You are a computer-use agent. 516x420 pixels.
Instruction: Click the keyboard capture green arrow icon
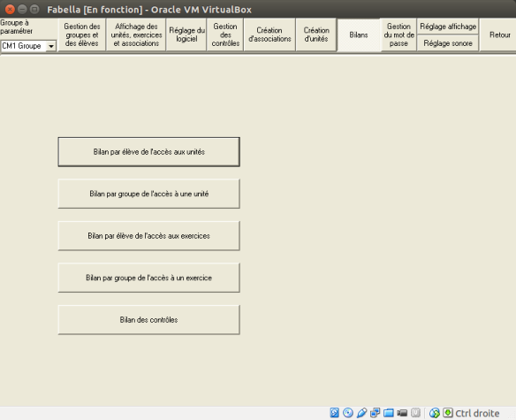pyautogui.click(x=448, y=413)
